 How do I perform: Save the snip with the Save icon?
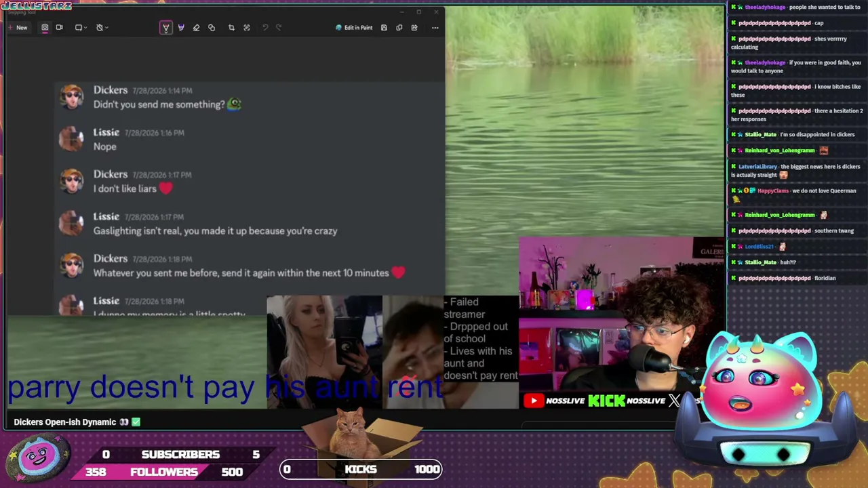(x=384, y=28)
